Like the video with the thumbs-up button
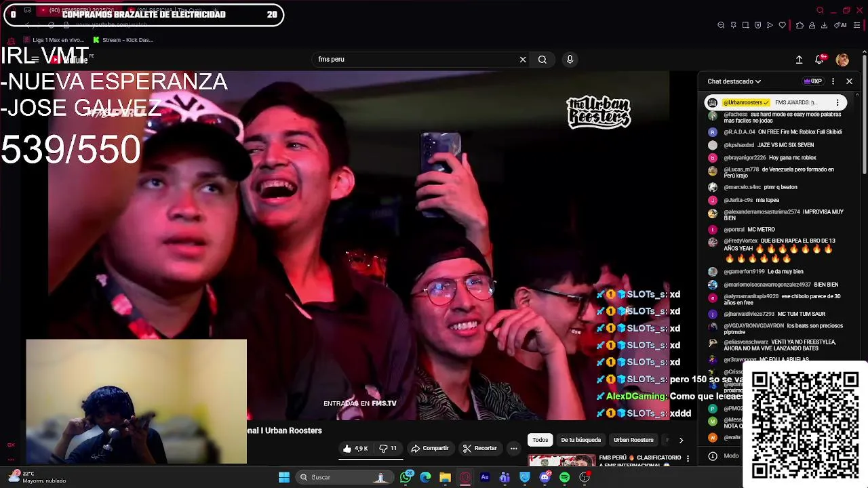 [x=355, y=449]
